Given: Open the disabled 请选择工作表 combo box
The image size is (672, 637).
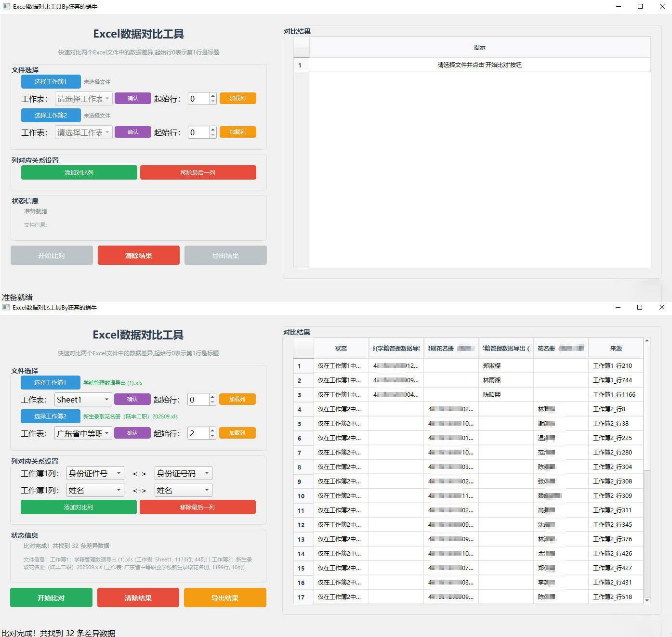Looking at the screenshot, I should pos(83,99).
